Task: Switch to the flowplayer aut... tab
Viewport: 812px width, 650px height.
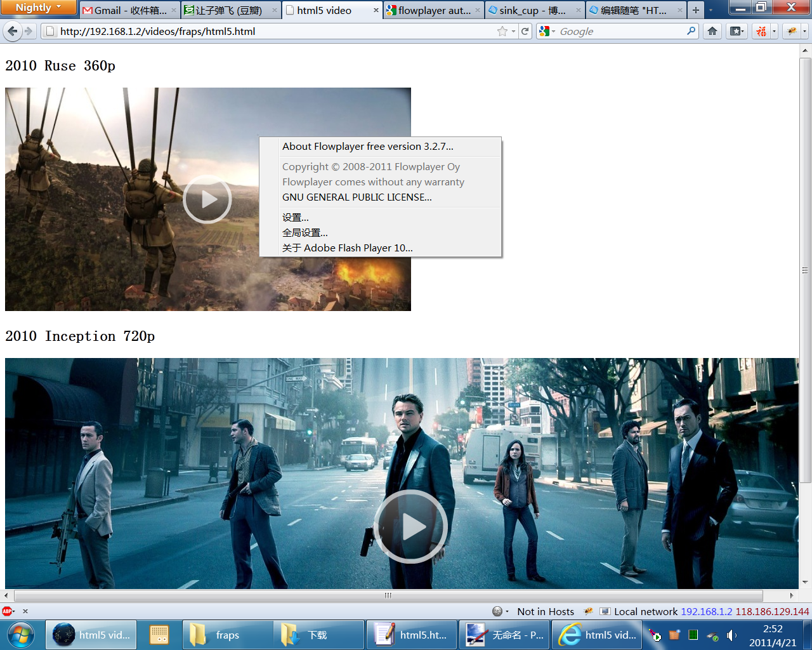Action: pos(434,10)
